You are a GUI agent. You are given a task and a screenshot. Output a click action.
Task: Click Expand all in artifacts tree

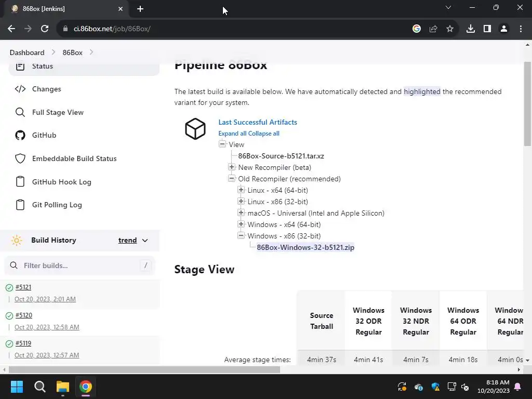(232, 134)
